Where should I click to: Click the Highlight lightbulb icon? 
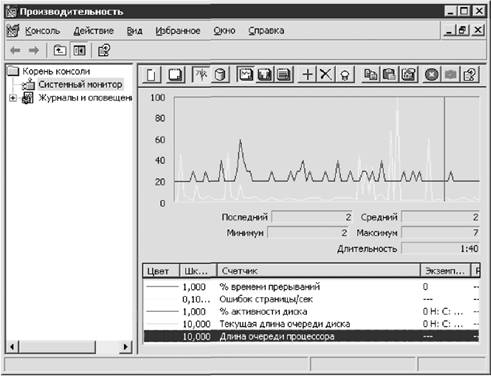345,75
